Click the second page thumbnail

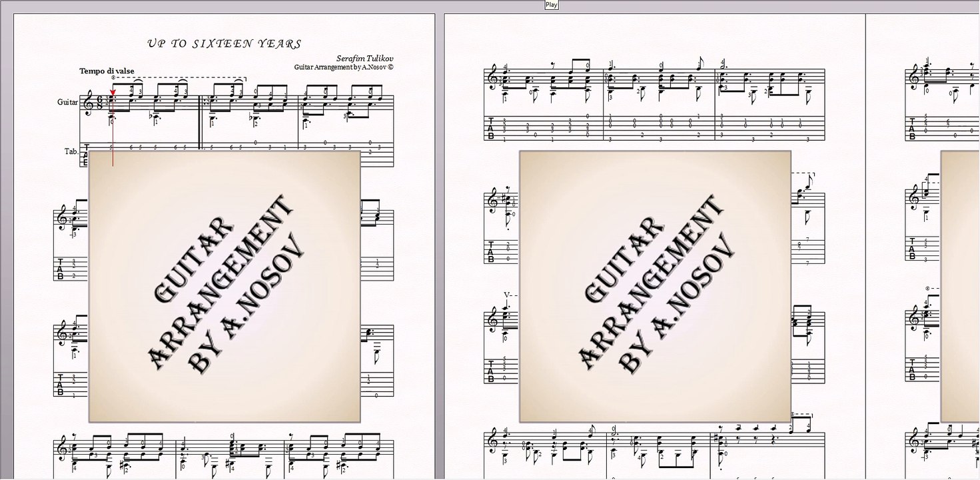[x=654, y=247]
